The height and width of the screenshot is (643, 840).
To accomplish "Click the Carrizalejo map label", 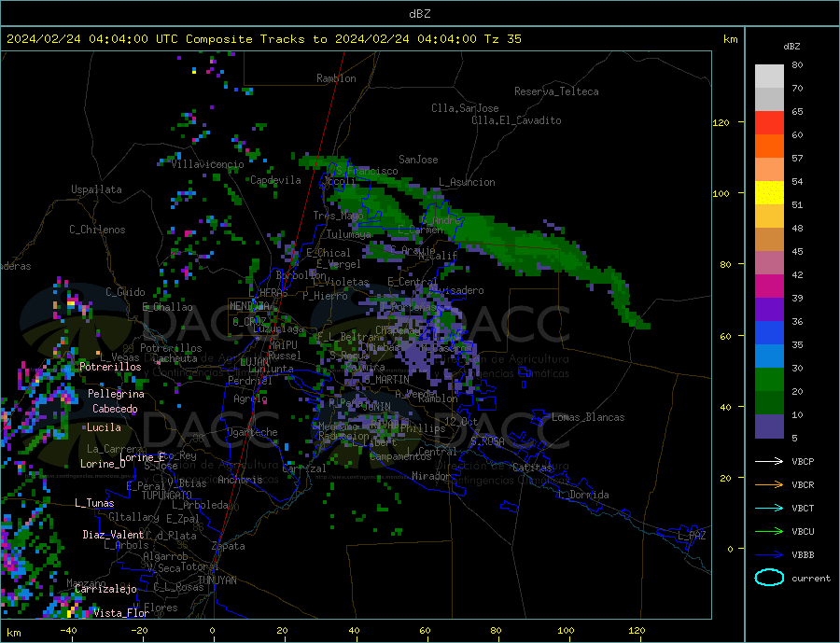I will click(105, 590).
